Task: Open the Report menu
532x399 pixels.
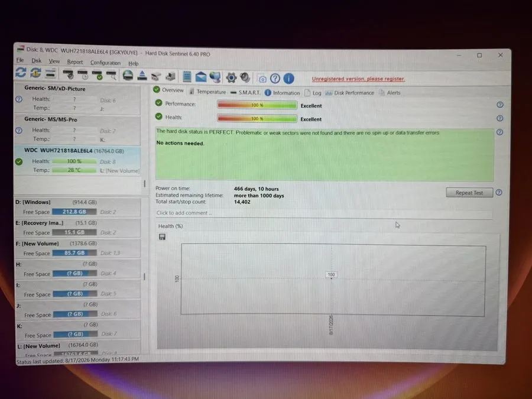Action: [74, 62]
